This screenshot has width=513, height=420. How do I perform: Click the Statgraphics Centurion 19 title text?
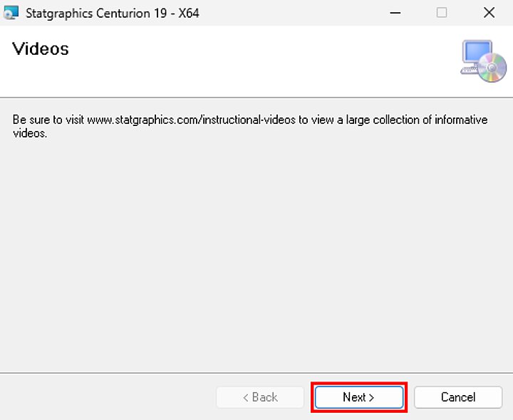[113, 13]
